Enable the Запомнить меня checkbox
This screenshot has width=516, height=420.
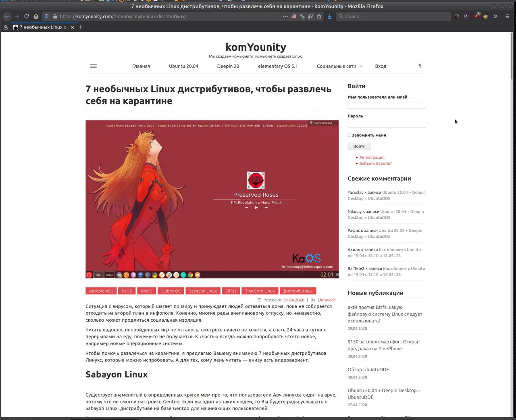349,135
